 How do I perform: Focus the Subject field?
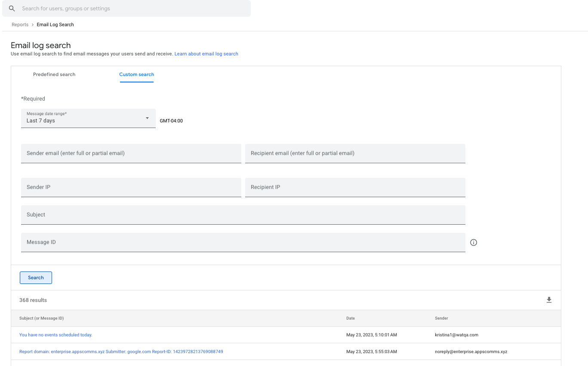243,215
